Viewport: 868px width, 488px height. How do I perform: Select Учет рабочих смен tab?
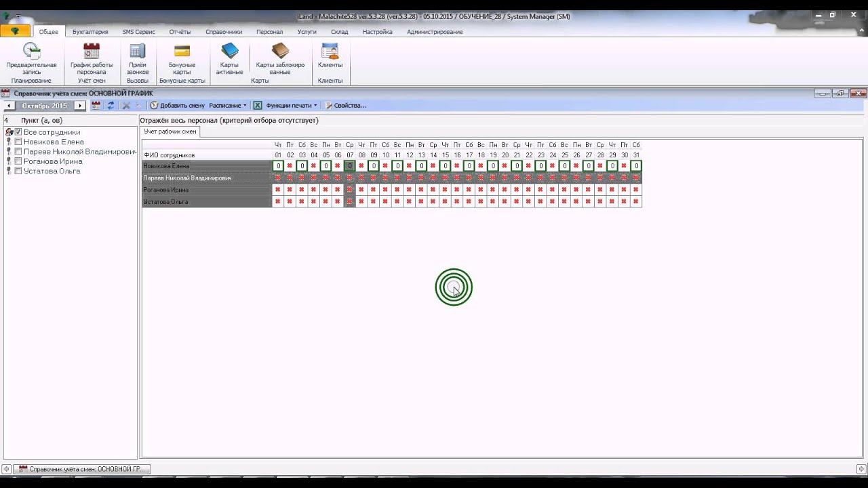(170, 131)
